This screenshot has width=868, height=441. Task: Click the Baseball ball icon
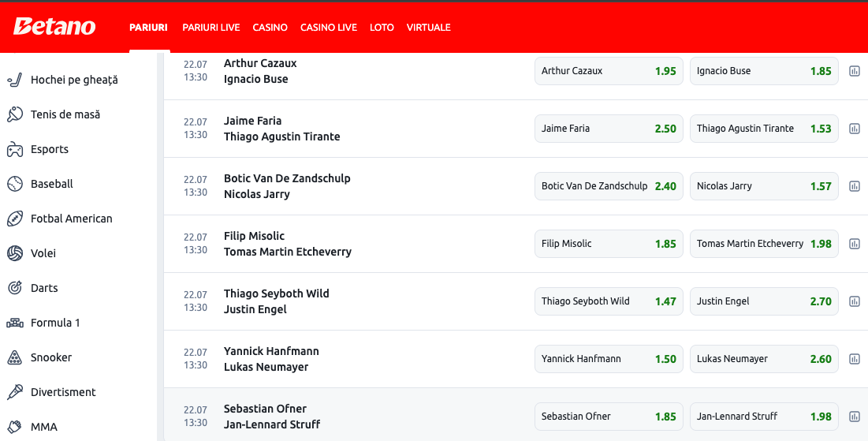pos(14,184)
